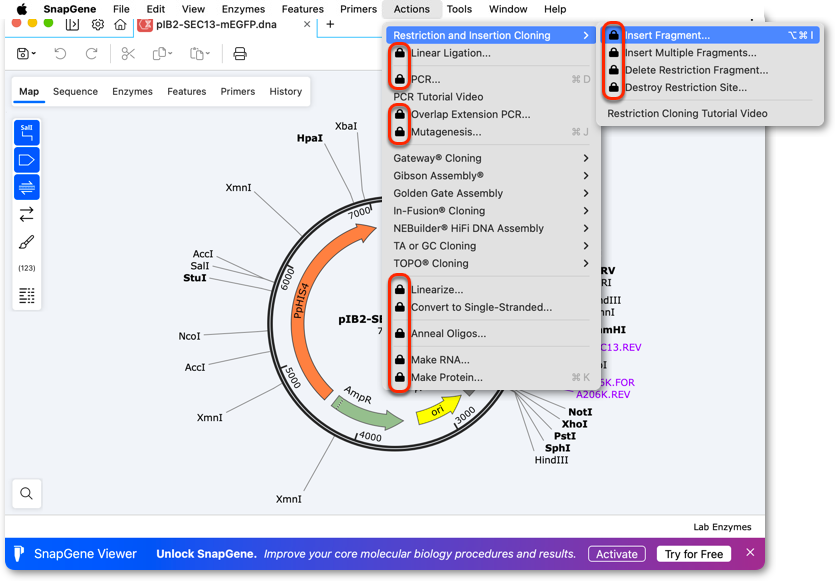Expand NEBuilder HiFi DNA Assembly submenu
This screenshot has height=581, width=835.
pyautogui.click(x=490, y=228)
